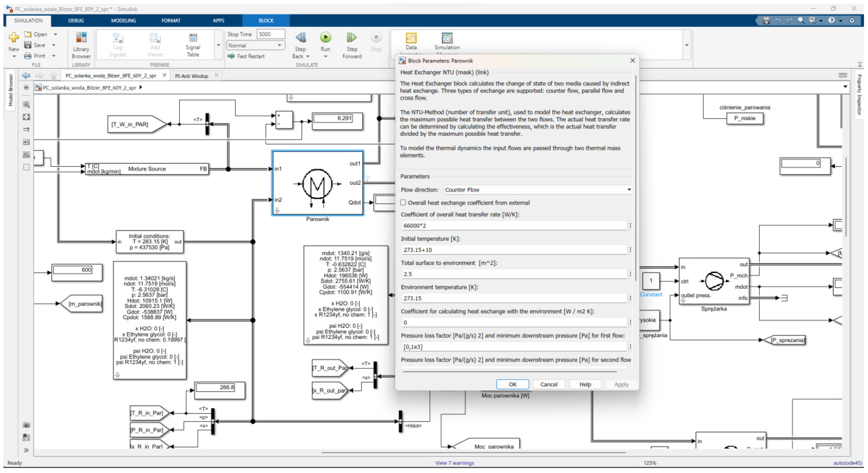Open the Property Inspector side panel
The width and height of the screenshot is (868, 473).
coord(859,94)
